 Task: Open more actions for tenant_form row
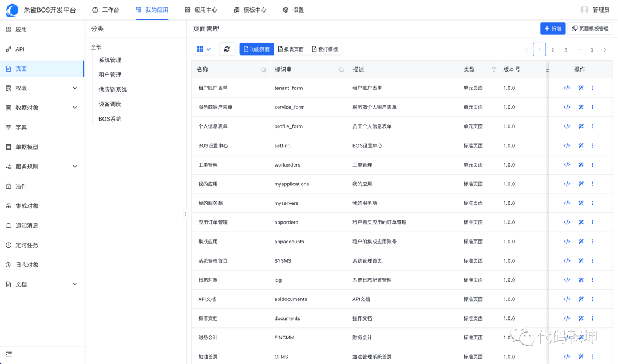592,88
